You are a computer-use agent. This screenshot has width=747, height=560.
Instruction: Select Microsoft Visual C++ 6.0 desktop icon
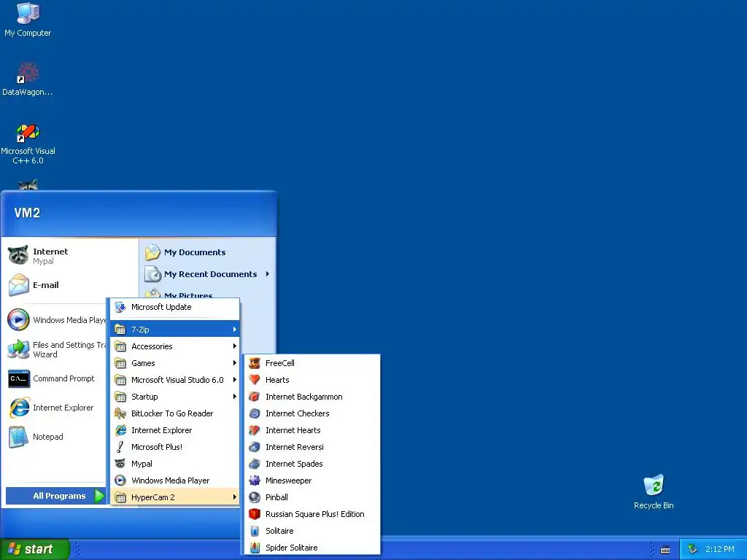point(28,133)
